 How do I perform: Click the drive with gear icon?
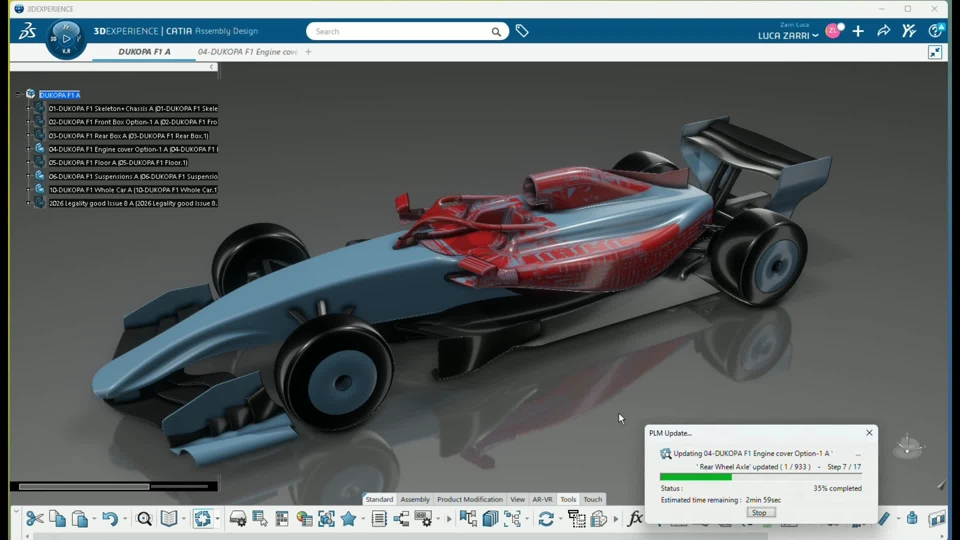[x=238, y=519]
